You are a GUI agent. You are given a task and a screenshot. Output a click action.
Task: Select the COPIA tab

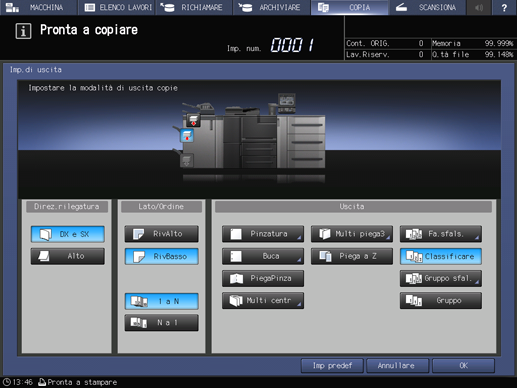[349, 7]
